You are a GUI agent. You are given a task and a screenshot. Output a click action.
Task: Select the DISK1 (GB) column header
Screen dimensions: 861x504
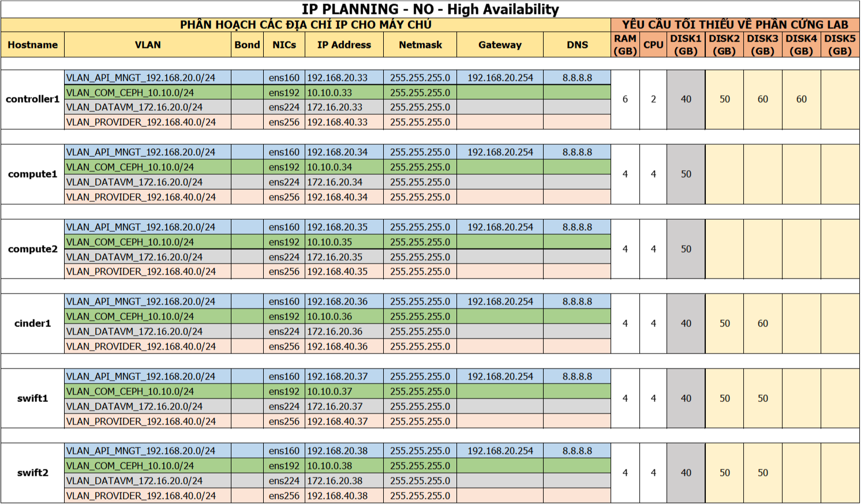pos(686,45)
